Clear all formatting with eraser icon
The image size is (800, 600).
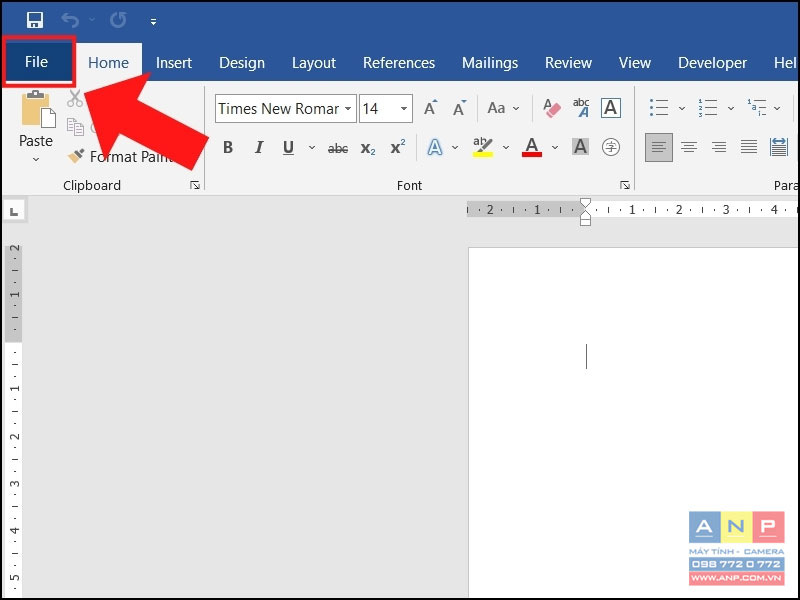(x=552, y=108)
